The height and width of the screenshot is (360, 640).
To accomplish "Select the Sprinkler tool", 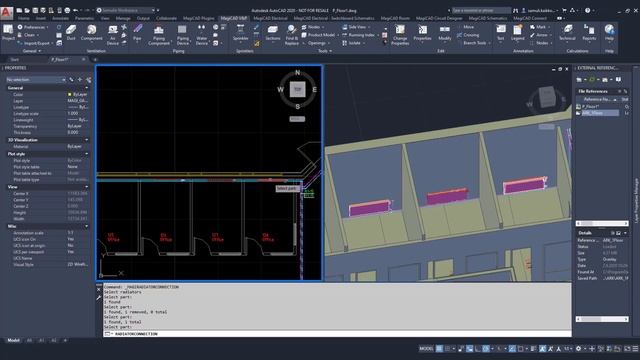I will [240, 33].
